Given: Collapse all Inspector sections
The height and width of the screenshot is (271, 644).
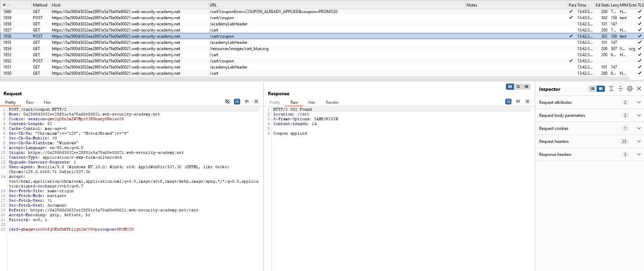Looking at the screenshot, I should 620,89.
